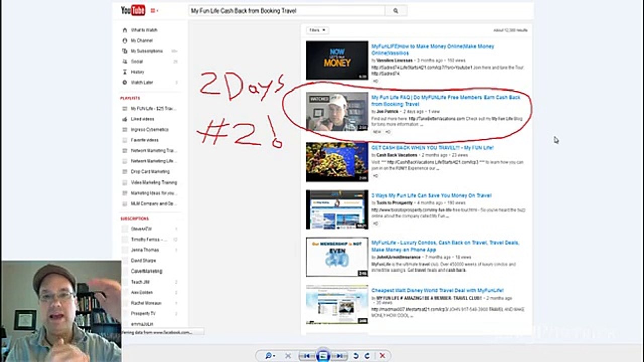Click the History hourglass icon
This screenshot has height=362, width=644.
[x=125, y=72]
